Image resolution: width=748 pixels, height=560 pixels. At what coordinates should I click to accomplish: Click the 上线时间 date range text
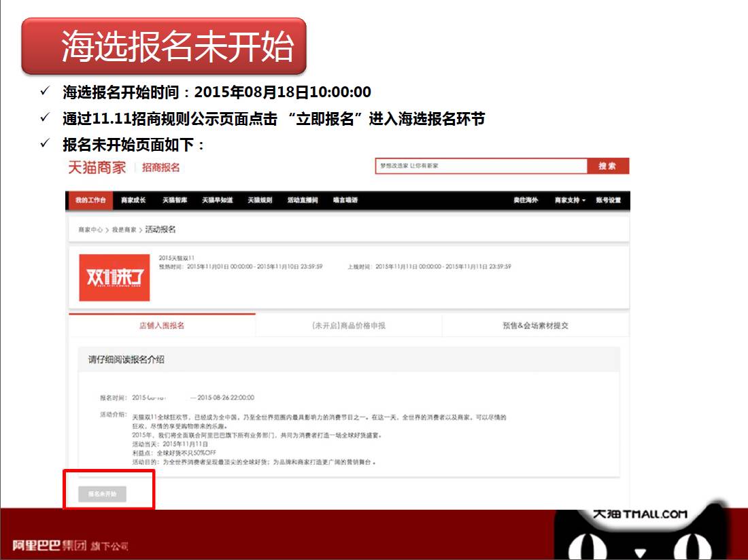[429, 266]
